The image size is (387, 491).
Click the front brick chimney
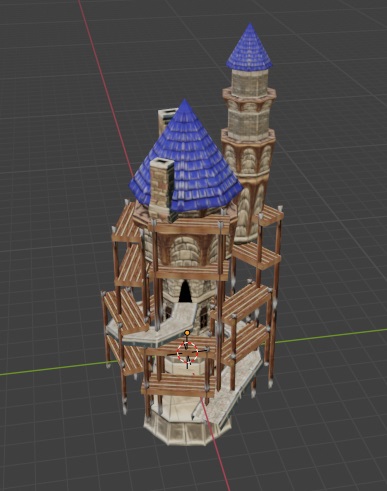click(162, 190)
